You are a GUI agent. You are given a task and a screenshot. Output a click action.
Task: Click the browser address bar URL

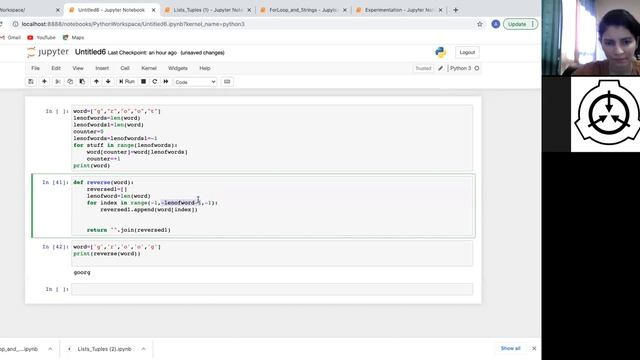(x=133, y=24)
